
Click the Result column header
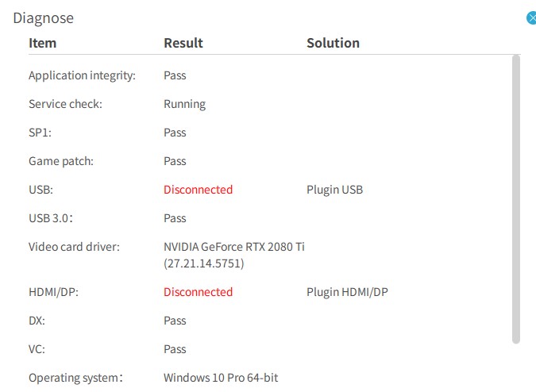point(183,43)
